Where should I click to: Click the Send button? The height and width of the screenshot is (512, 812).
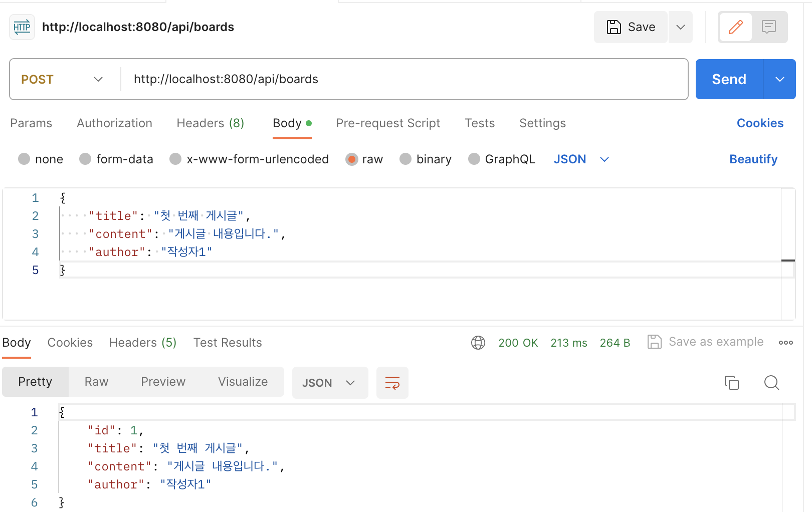coord(729,79)
